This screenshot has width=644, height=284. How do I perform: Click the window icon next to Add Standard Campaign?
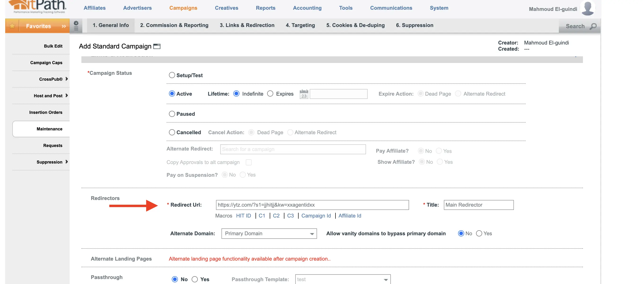[x=157, y=46]
